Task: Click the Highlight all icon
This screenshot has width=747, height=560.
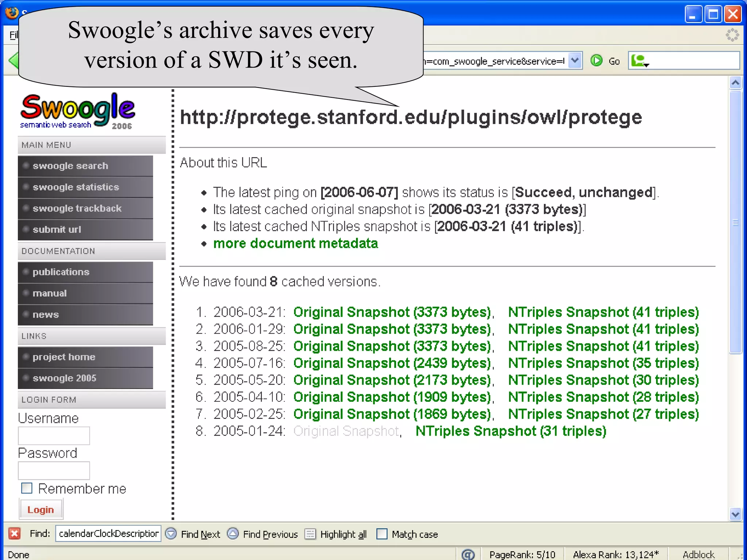Action: tap(310, 534)
